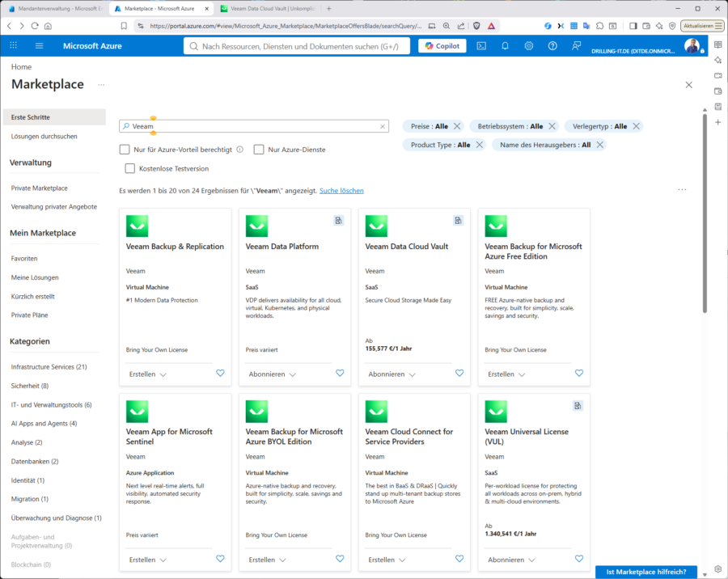Favorite Veeam Cloud Connect for Service Providers
728x579 pixels.
click(x=459, y=559)
